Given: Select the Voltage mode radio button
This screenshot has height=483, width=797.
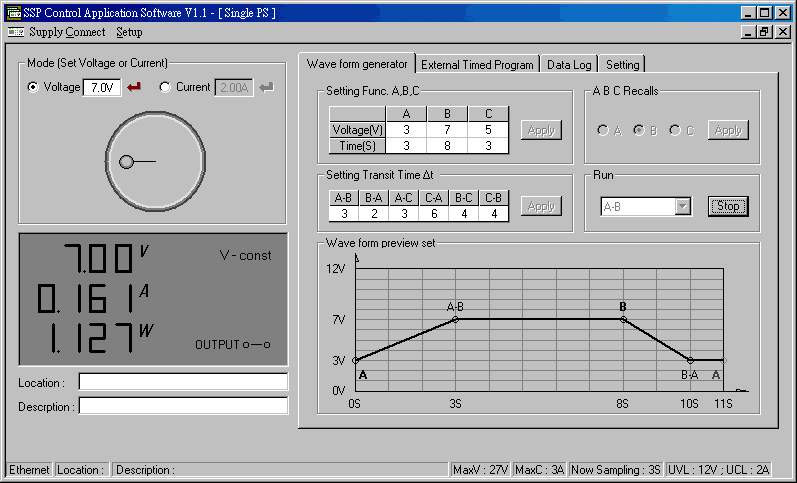Looking at the screenshot, I should 33,87.
